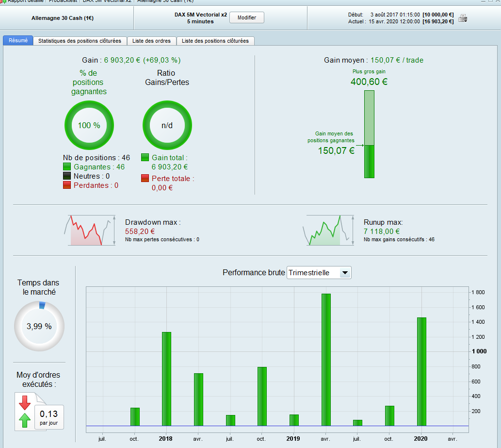This screenshot has width=501, height=448.
Task: Click the bar at oct. 2018
Action: pos(262,397)
